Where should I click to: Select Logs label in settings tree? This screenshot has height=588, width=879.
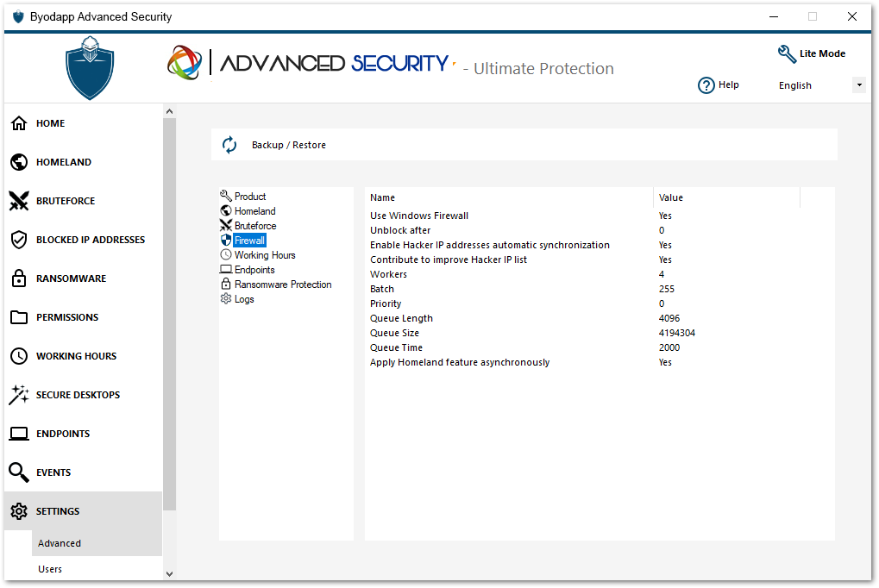point(244,299)
